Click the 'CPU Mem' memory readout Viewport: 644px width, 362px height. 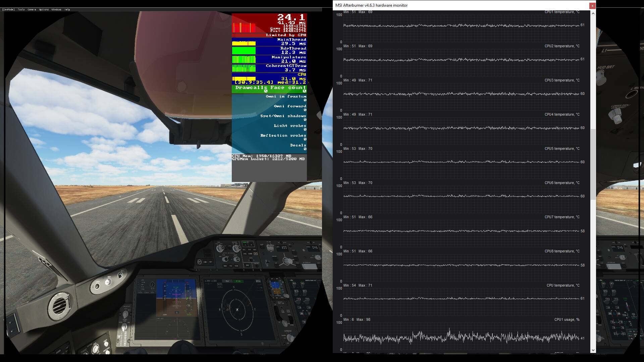pos(262,156)
